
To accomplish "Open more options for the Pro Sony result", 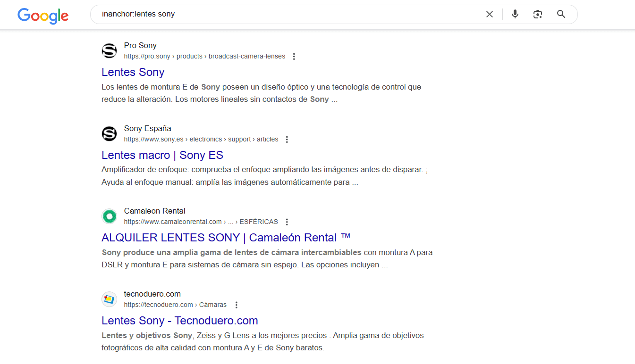I will click(x=294, y=57).
